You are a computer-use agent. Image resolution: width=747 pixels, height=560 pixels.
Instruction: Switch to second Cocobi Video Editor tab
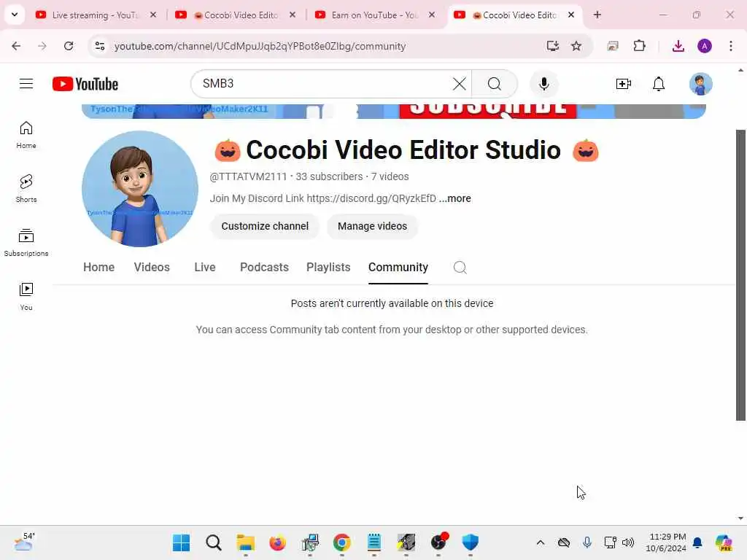click(x=515, y=15)
